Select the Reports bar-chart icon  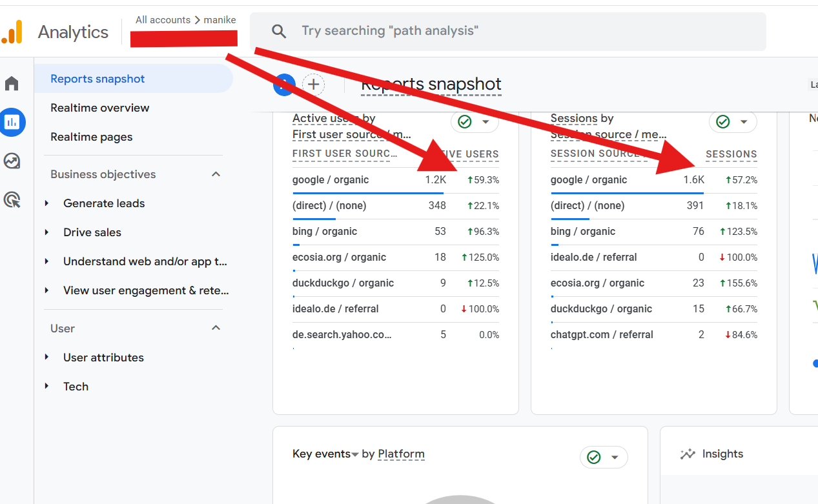coord(12,122)
